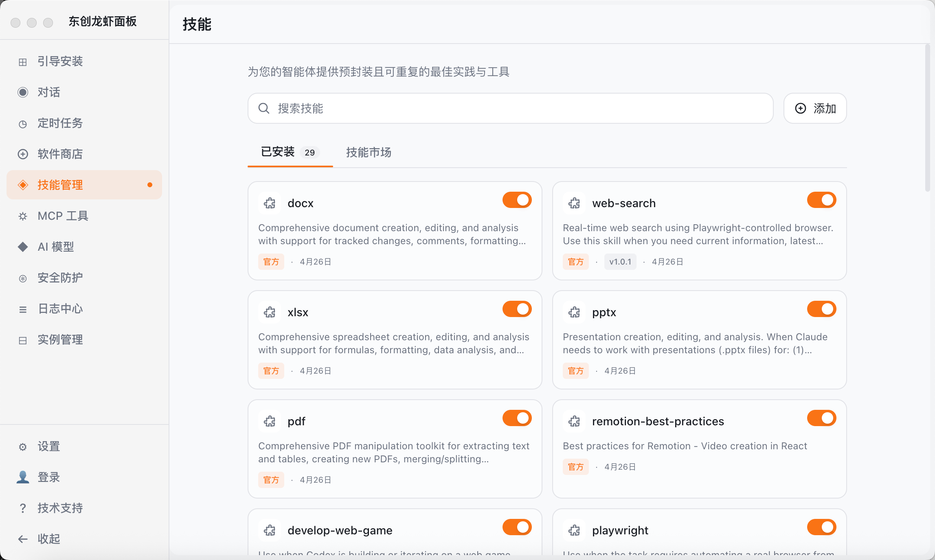The image size is (935, 560).
Task: Click the 软件商店 plus-circle icon
Action: 23,154
